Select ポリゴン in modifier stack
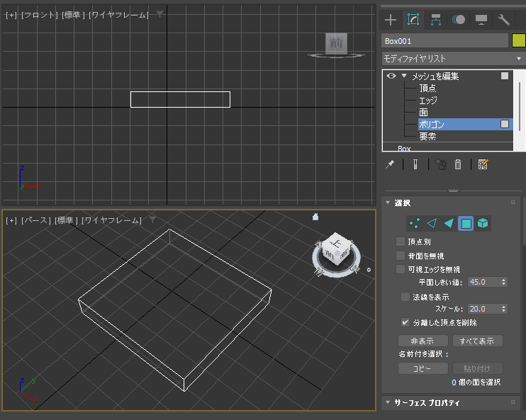 click(432, 125)
